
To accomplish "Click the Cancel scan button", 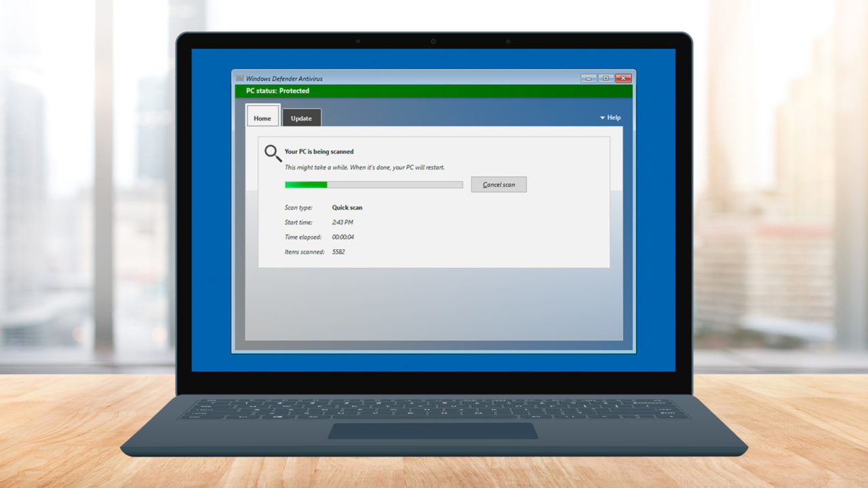I will [x=499, y=185].
